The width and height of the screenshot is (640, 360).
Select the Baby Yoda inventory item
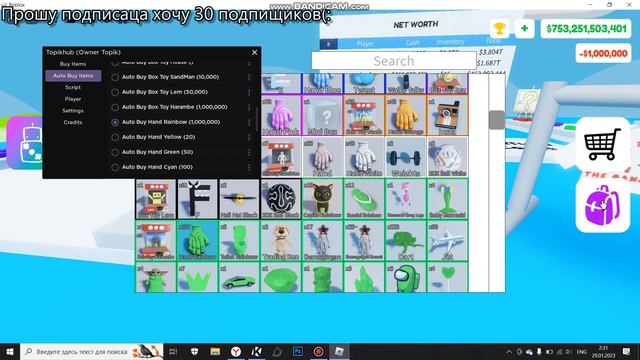click(156, 278)
